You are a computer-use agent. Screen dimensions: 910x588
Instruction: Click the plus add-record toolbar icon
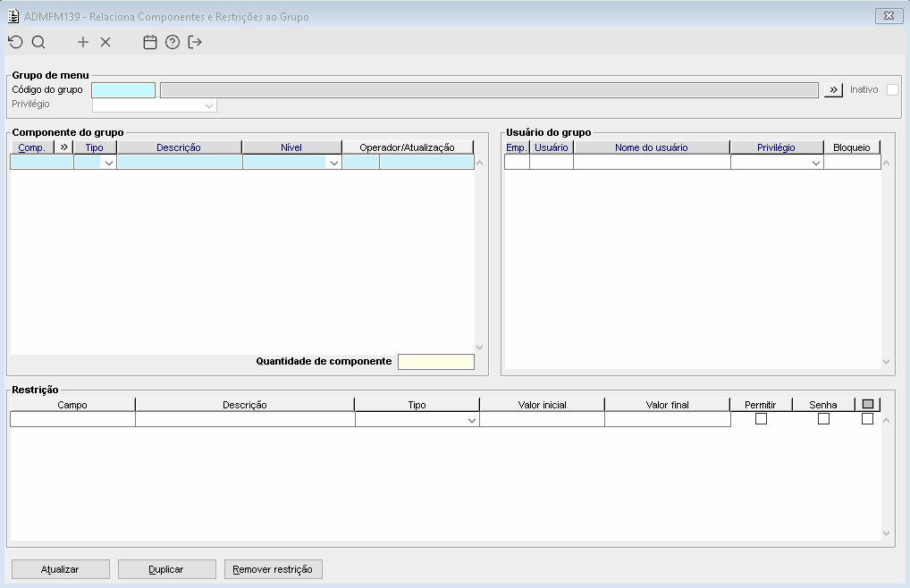click(x=83, y=42)
